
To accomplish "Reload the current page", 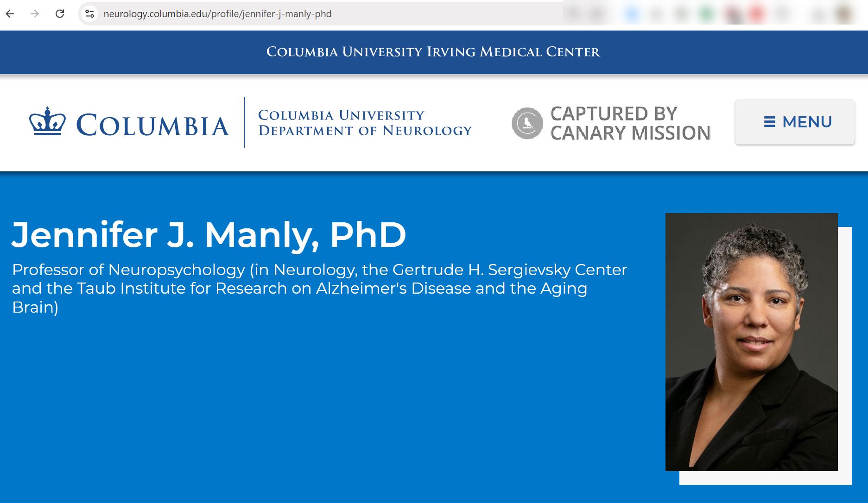I will (60, 14).
